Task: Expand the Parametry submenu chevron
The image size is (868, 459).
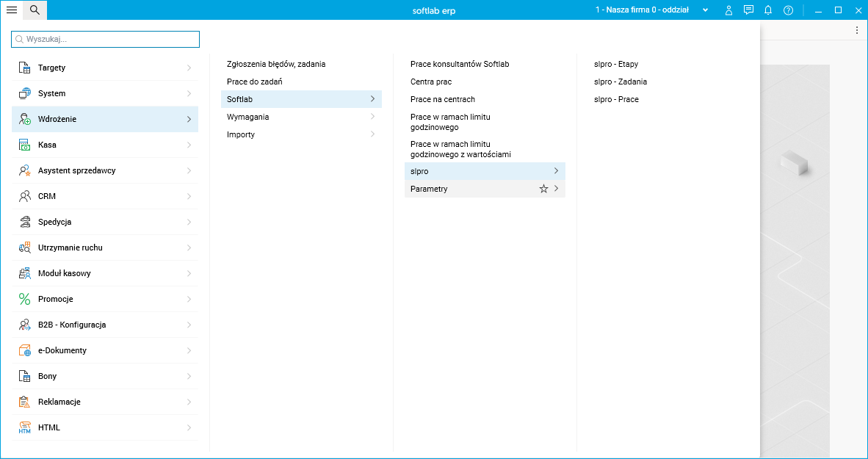Action: [557, 189]
